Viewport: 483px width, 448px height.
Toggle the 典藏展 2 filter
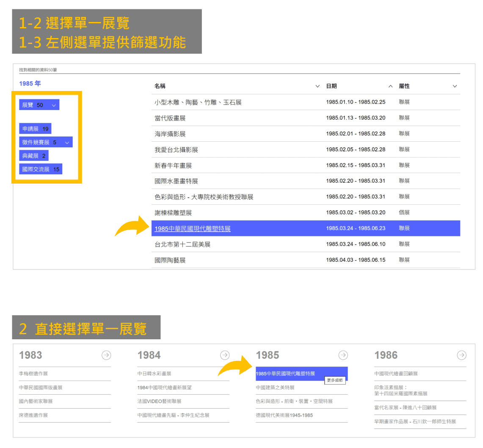pos(33,155)
